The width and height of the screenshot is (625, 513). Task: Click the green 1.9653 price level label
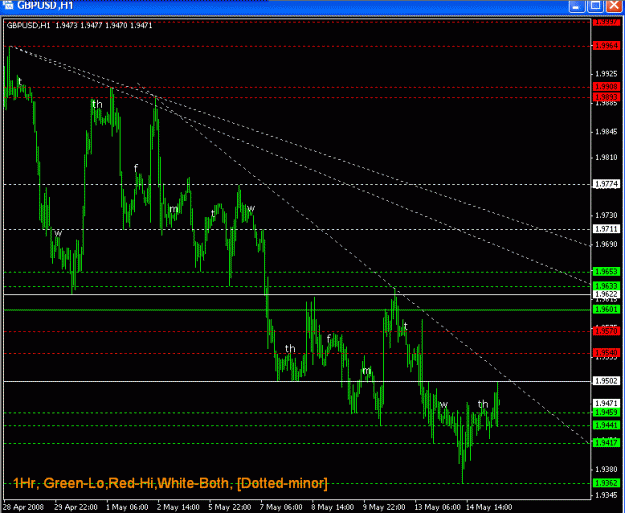click(x=606, y=271)
